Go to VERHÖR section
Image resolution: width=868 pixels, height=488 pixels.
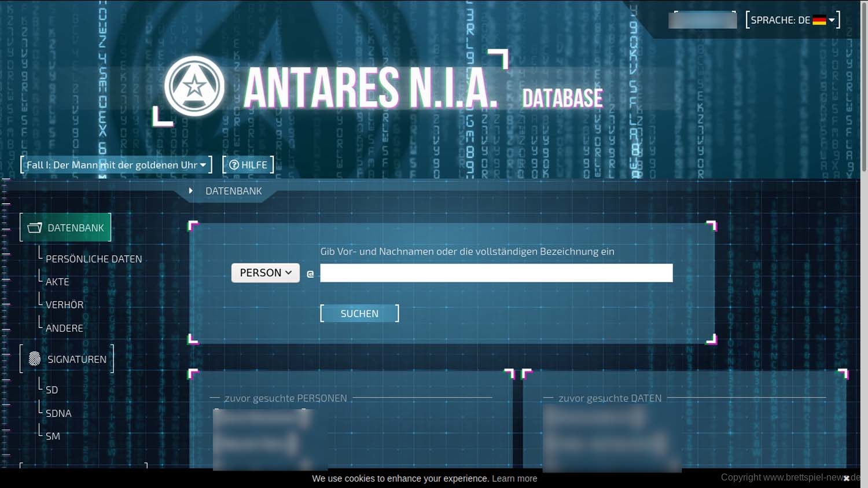tap(64, 305)
